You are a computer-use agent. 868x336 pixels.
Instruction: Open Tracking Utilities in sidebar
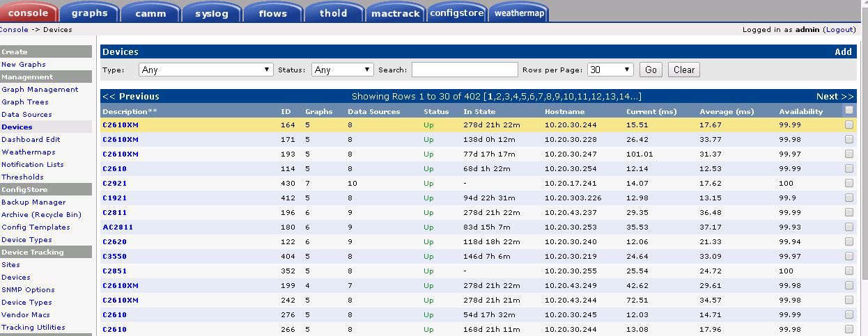(x=33, y=327)
